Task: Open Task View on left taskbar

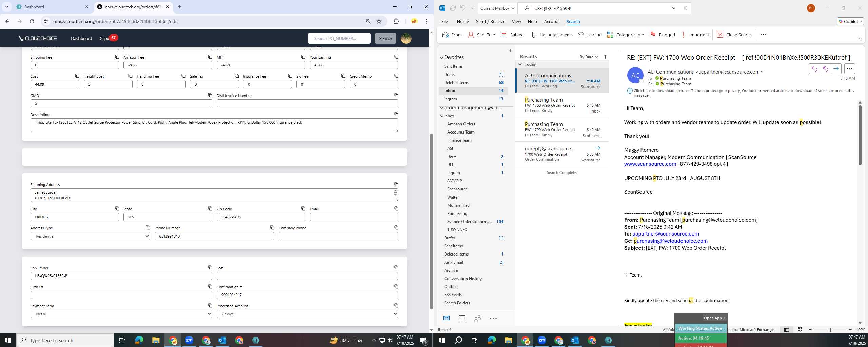Action: coord(122,340)
